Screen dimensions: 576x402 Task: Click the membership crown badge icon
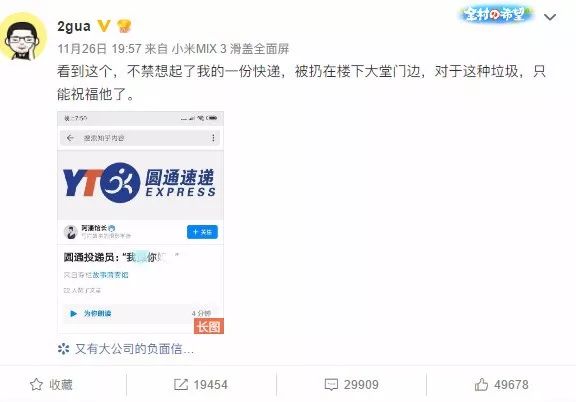point(124,26)
